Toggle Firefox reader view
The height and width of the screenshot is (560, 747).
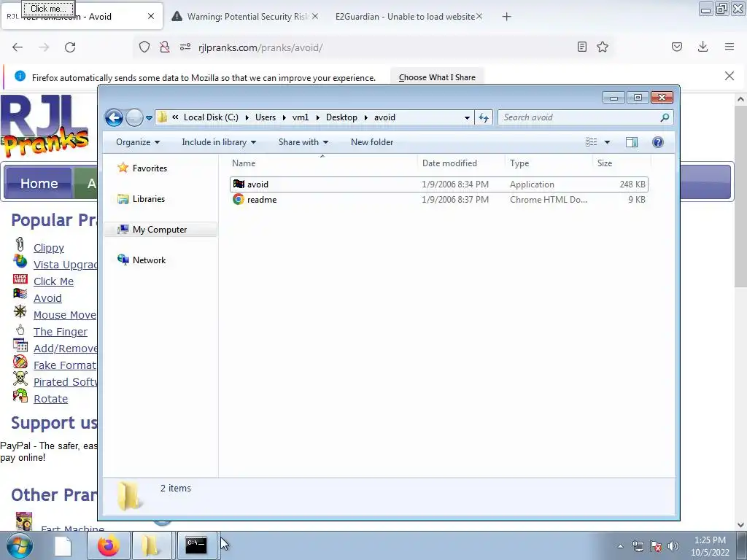[x=581, y=47]
